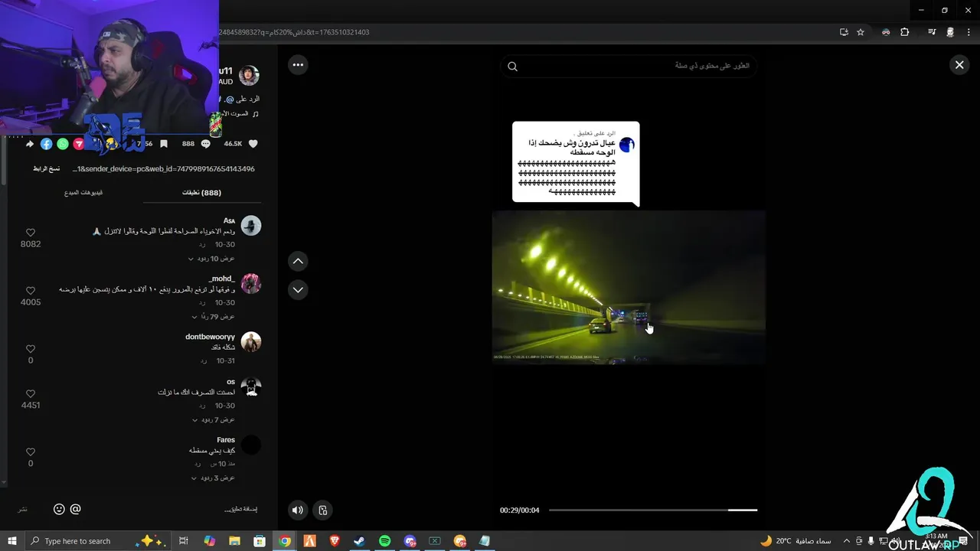Like _mohd_'s comment with 4005 likes
The height and width of the screenshot is (551, 980).
coord(31,291)
